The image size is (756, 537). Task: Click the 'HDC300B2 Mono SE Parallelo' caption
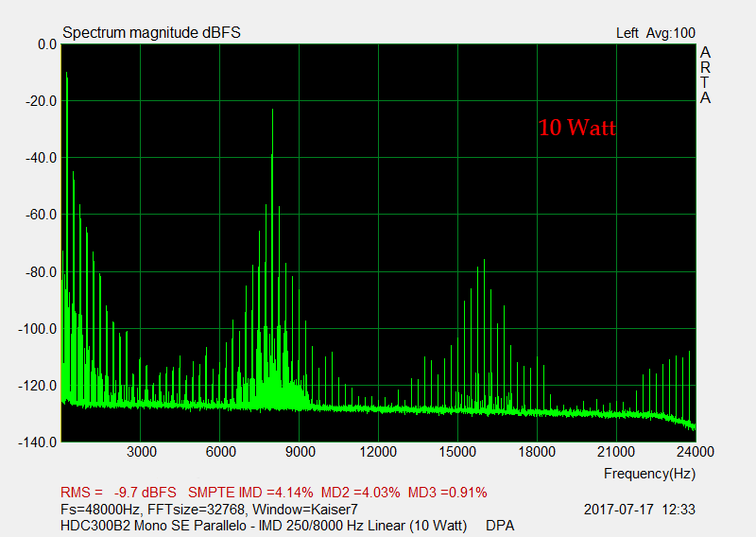tap(152, 526)
